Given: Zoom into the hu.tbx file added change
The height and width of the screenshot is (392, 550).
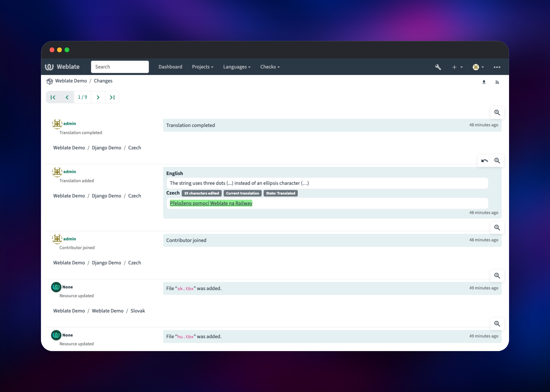Looking at the screenshot, I should coord(497,324).
